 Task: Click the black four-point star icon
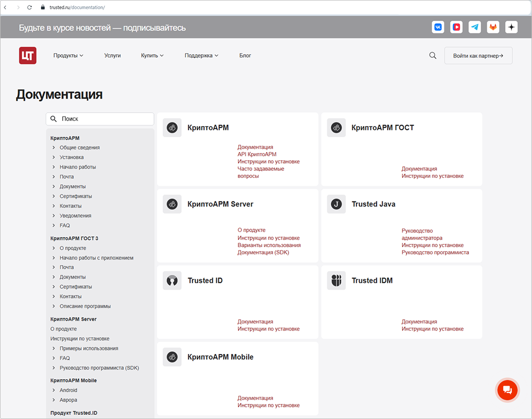tap(511, 27)
